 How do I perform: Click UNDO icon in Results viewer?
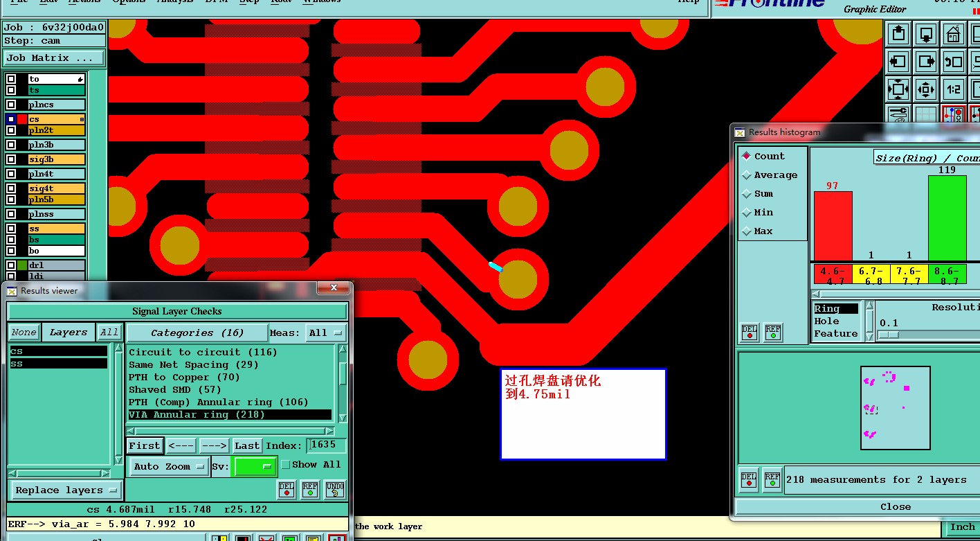tap(335, 489)
